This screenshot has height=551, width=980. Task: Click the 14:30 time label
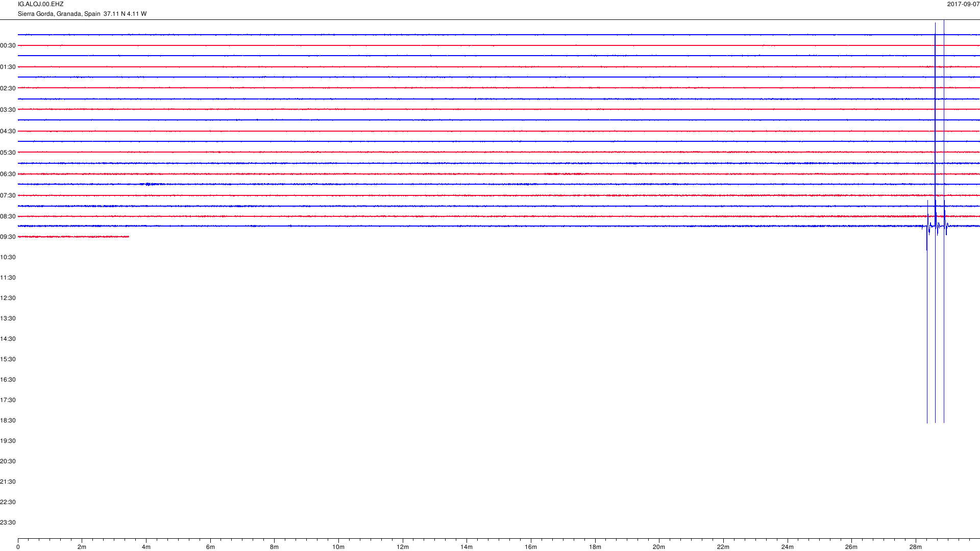tap(8, 339)
